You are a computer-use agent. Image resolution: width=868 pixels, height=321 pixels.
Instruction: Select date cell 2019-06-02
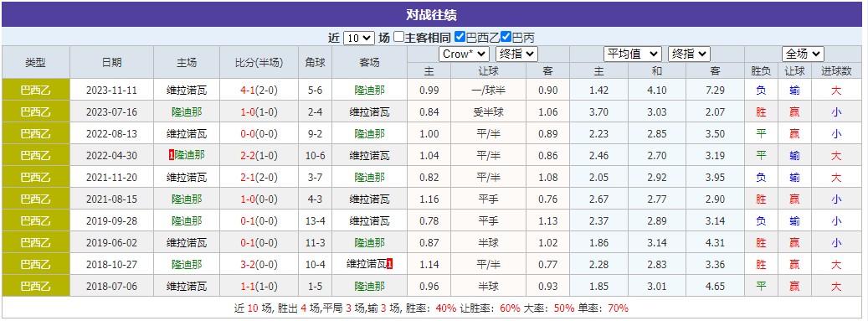coord(112,243)
